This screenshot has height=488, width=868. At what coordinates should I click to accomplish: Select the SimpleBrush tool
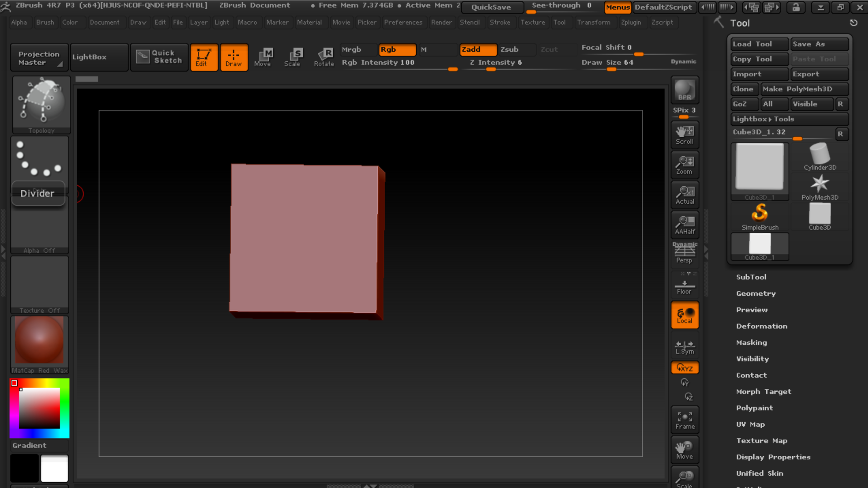click(x=759, y=217)
